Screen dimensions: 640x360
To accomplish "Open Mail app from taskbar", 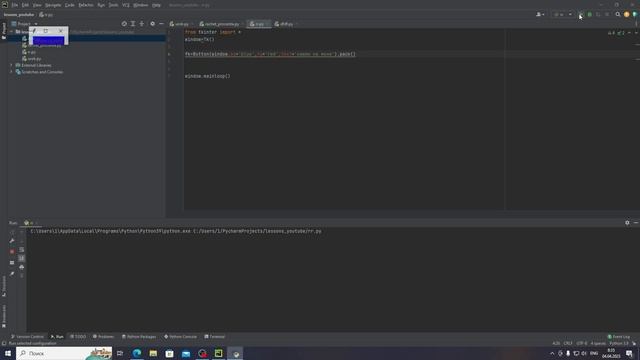I will coord(186,353).
